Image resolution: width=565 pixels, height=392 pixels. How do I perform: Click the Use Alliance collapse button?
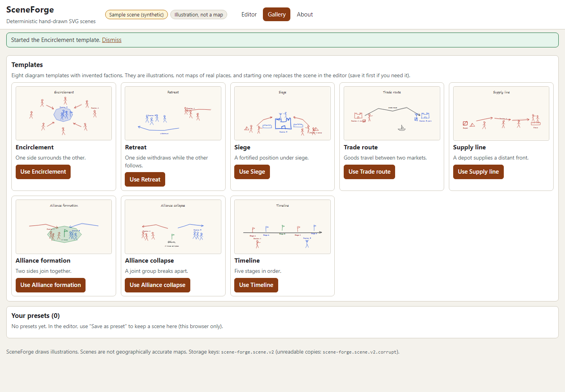pos(157,285)
